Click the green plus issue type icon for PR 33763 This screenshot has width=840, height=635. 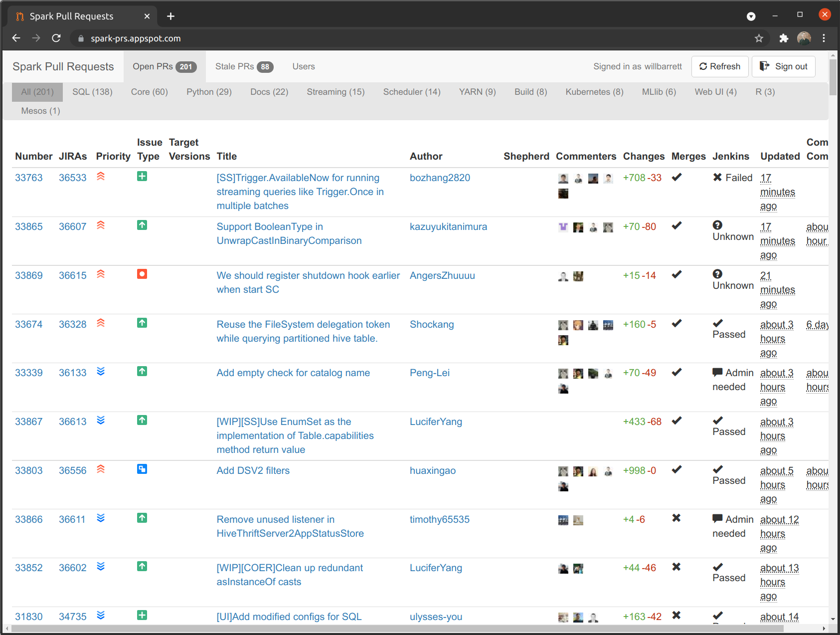point(142,177)
